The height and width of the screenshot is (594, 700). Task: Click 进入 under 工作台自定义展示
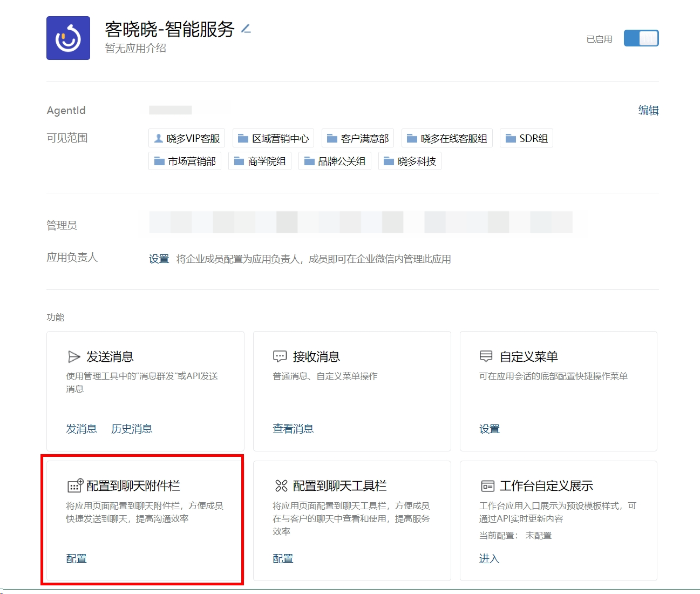(x=490, y=558)
